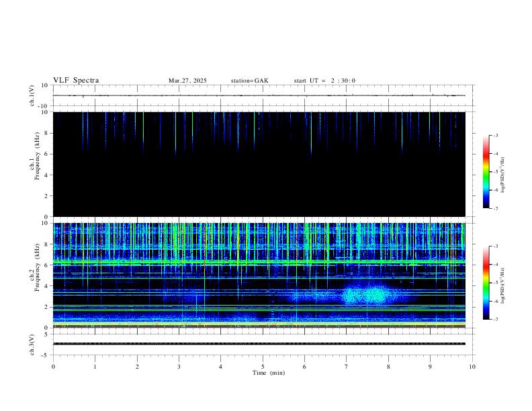Click the "station=GAK" header label
532x411 pixels.
[250, 81]
